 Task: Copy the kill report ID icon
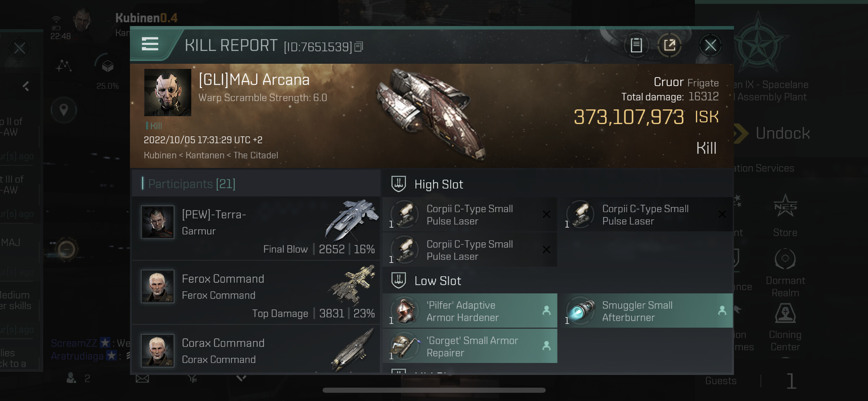[x=359, y=47]
